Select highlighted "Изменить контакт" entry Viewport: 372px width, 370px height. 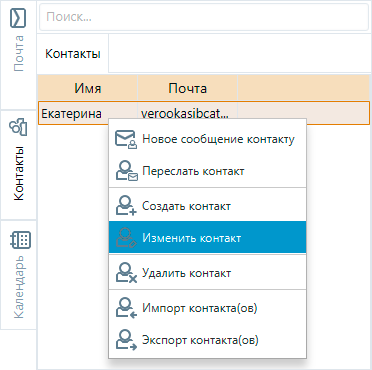pos(207,238)
